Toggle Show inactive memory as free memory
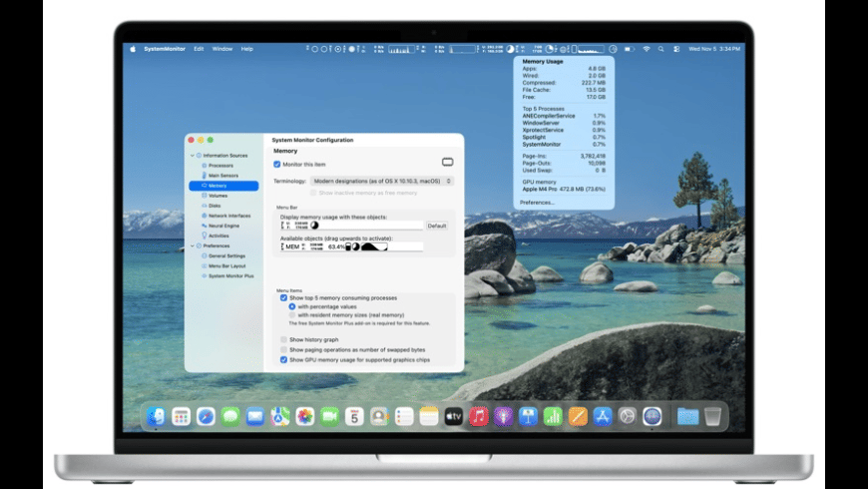The image size is (868, 489). pyautogui.click(x=313, y=193)
